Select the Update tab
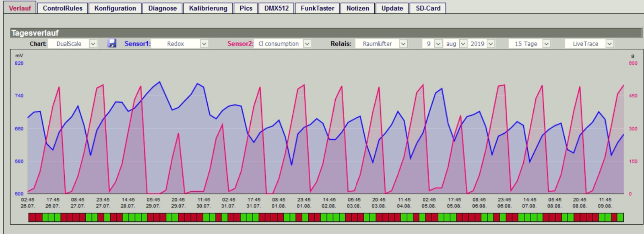Screen dimensions: 644x234 [392, 8]
